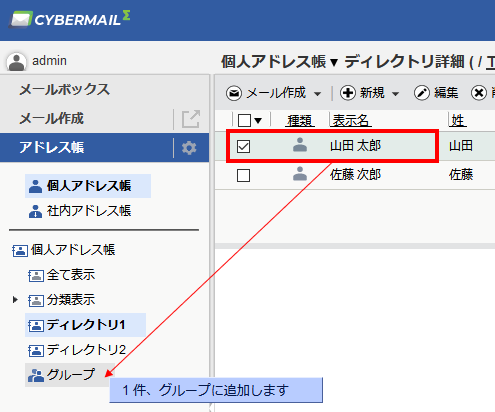
Task: Open the メール作成 toolbar dropdown arrow
Action: pos(318,94)
